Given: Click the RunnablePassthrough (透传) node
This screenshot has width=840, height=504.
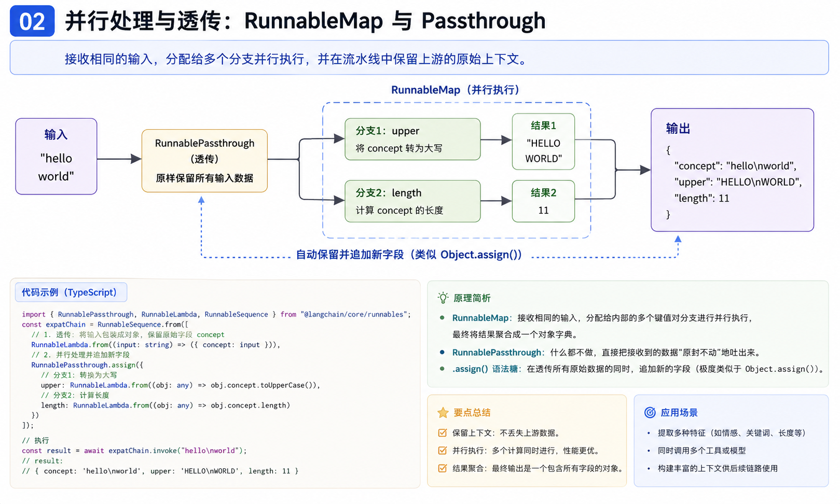Looking at the screenshot, I should click(204, 161).
